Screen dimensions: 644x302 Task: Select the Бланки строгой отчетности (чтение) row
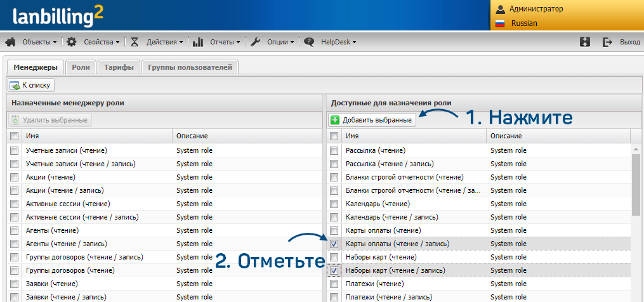tap(479, 178)
